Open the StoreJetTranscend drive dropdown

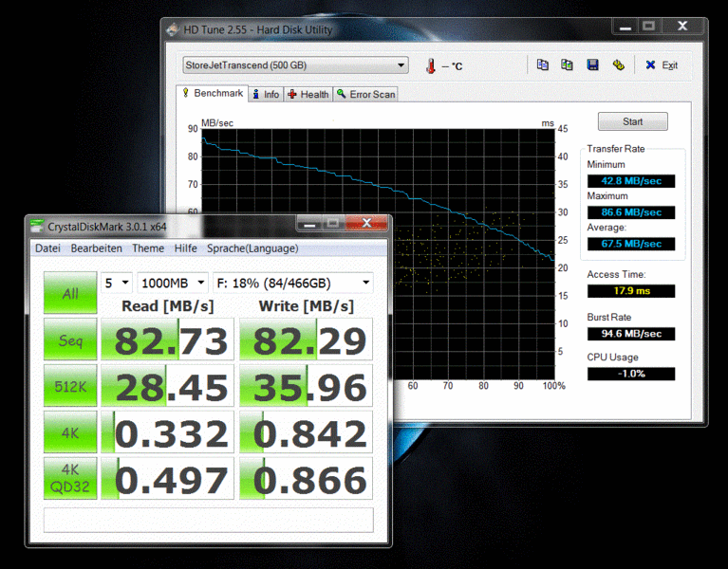295,64
